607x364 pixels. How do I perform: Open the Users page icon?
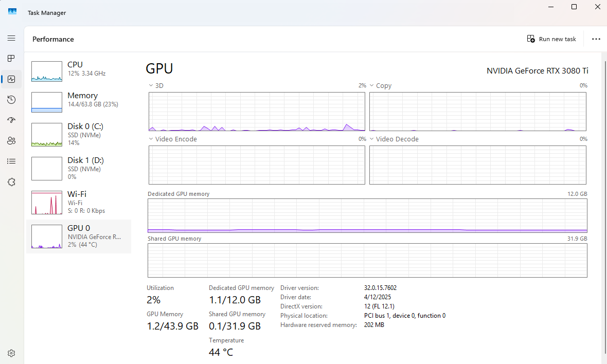tap(11, 141)
